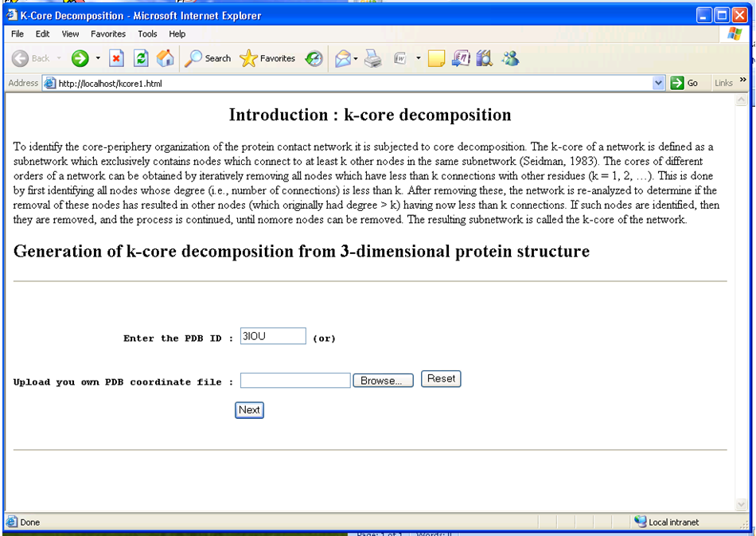Click the upload file path field
This screenshot has height=536, width=756.
click(295, 380)
